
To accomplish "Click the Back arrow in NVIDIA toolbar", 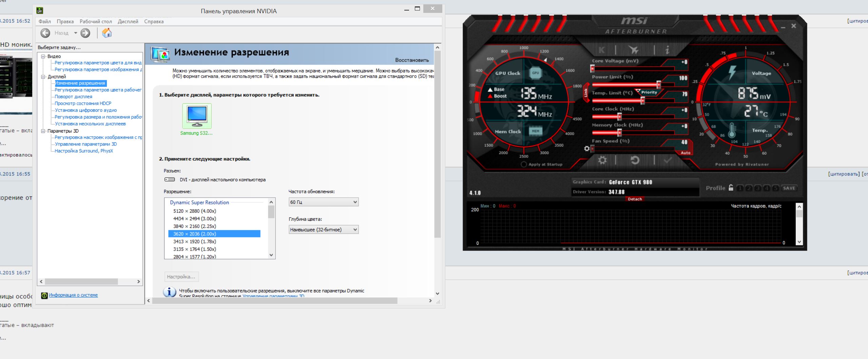I will click(x=45, y=33).
